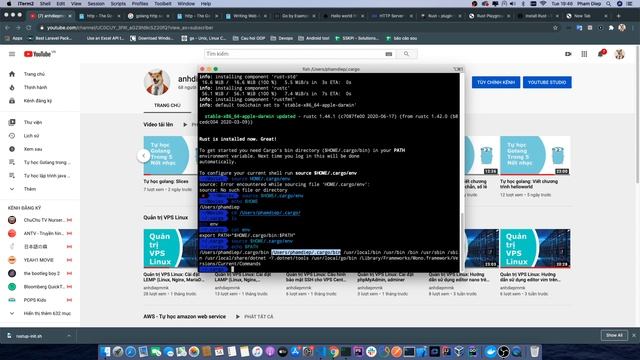The image size is (640, 360).
Task: Select the TRANG CHỦ channel tab
Action: pyautogui.click(x=167, y=105)
